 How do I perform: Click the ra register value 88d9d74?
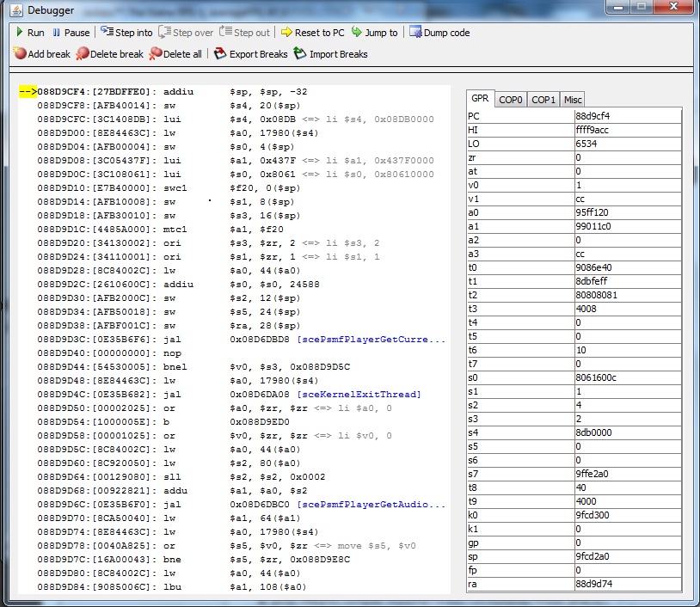[x=626, y=584]
